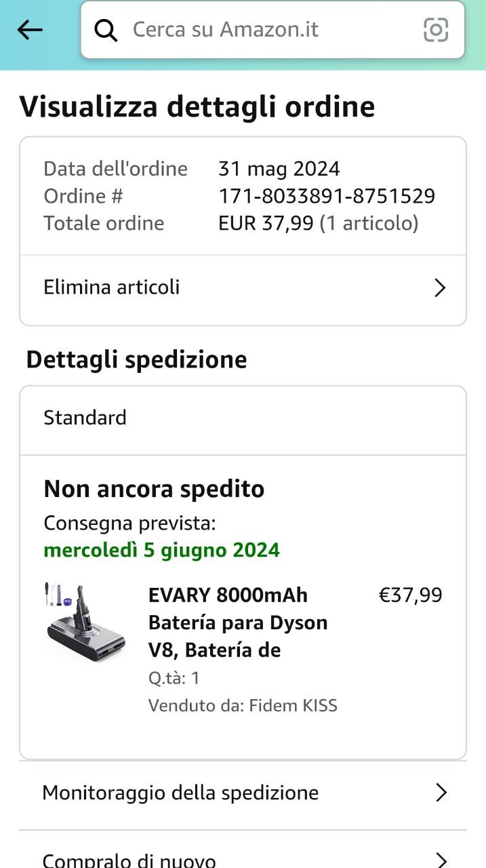Tap the item price €37,99

[410, 595]
